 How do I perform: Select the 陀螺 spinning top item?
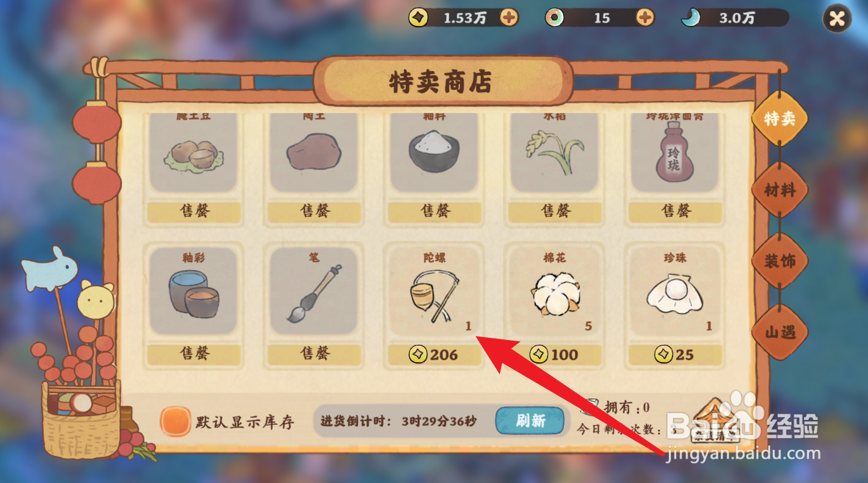(434, 292)
